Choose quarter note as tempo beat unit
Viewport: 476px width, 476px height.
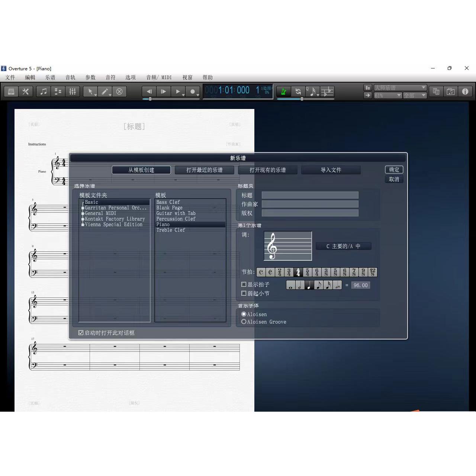click(309, 285)
